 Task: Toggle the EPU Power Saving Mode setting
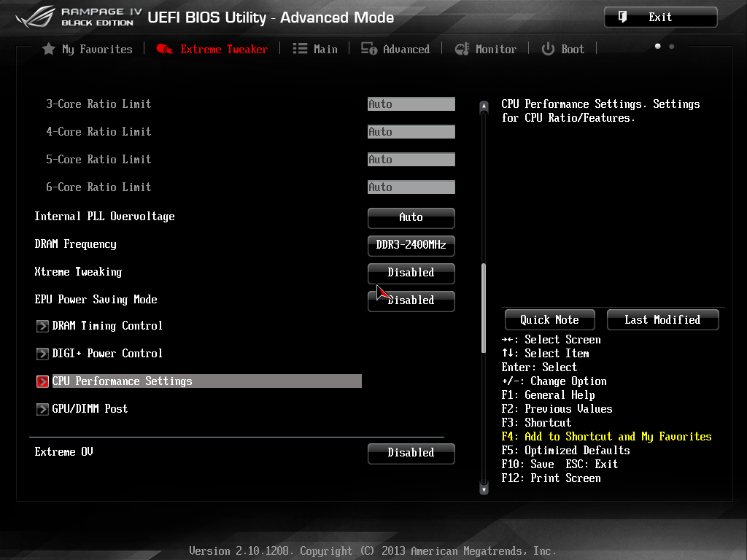click(x=411, y=300)
